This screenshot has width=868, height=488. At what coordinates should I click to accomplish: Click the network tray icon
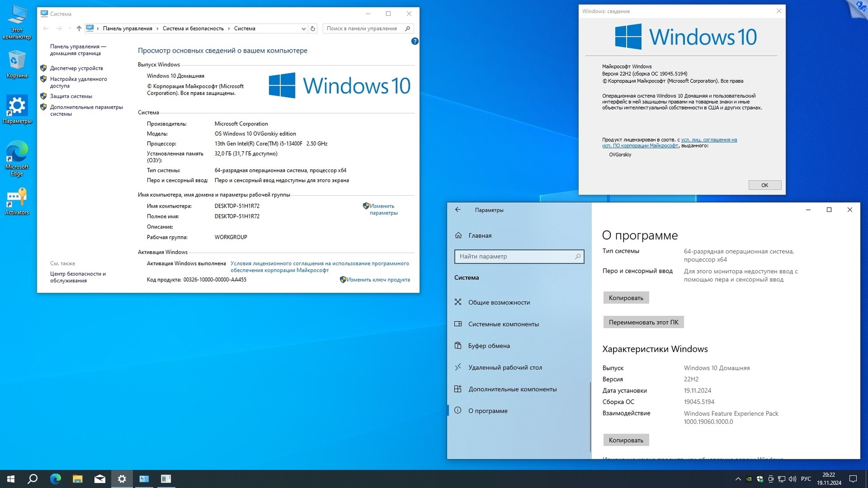(x=782, y=479)
